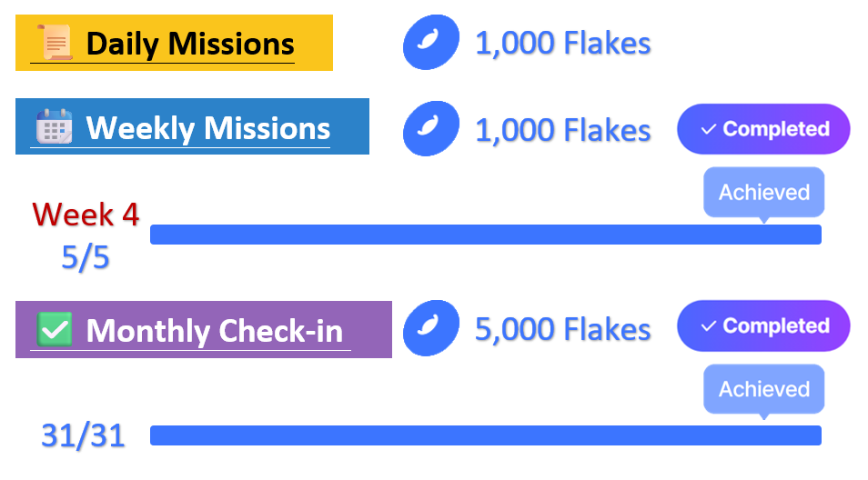Click the flake coin icon beside Weekly Missions
The image size is (868, 480).
click(430, 128)
